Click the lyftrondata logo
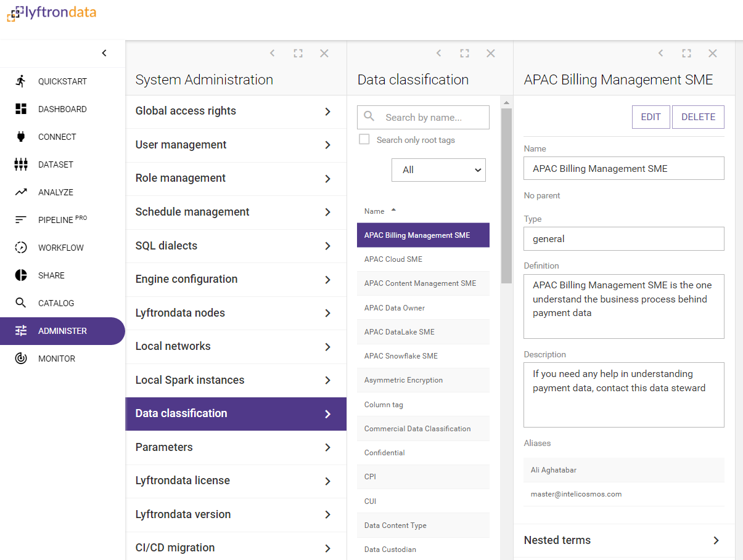Image resolution: width=743 pixels, height=560 pixels. tap(52, 13)
